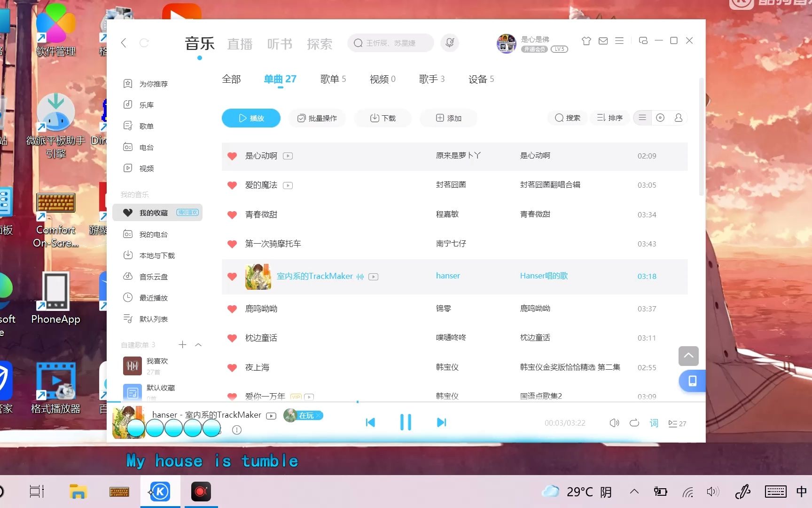
Task: Select the 设备 5 filter tab
Action: (x=481, y=79)
